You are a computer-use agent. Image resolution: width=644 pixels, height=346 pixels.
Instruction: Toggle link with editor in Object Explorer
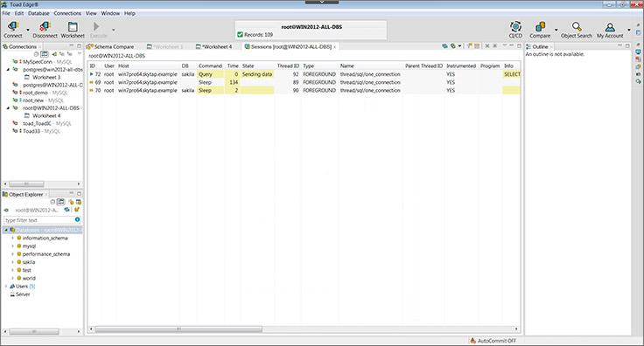[60, 202]
